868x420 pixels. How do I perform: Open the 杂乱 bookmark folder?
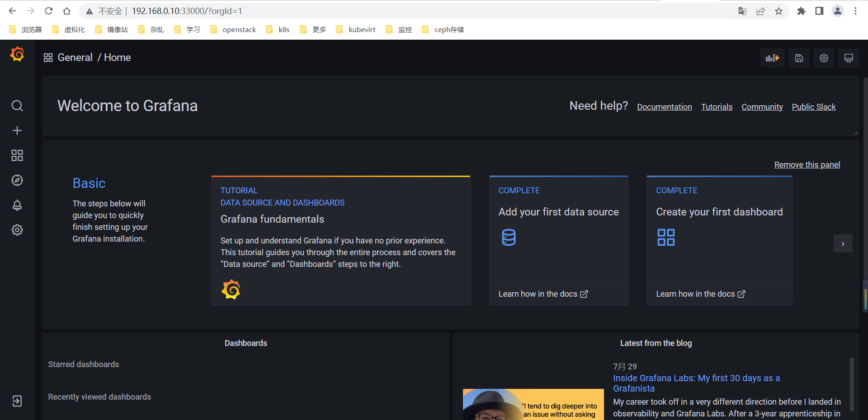[x=151, y=30]
